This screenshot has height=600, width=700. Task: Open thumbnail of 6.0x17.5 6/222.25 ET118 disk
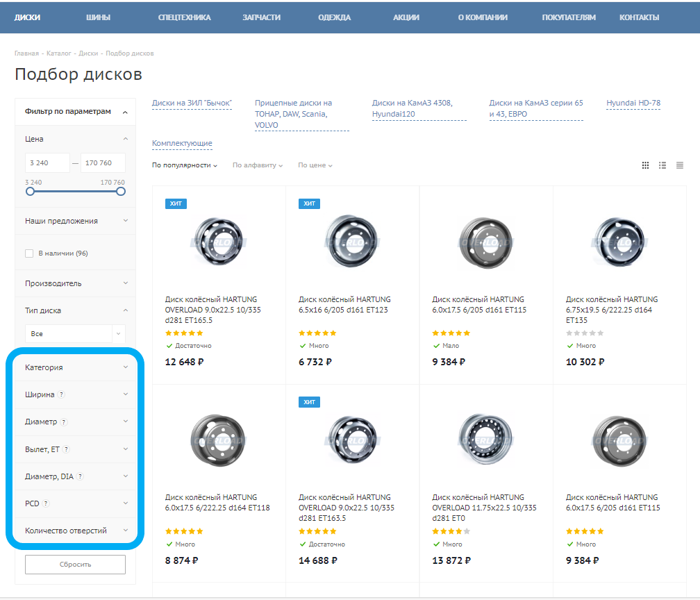point(218,440)
